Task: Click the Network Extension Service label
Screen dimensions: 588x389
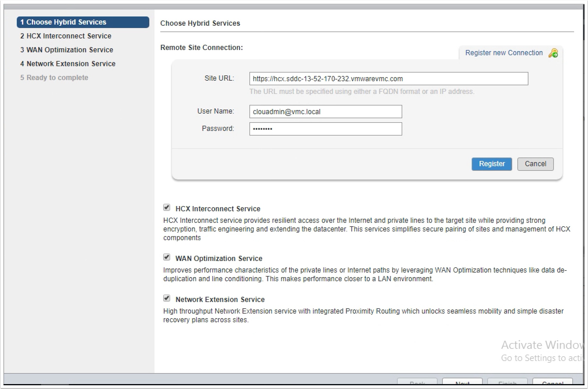Action: [x=220, y=299]
